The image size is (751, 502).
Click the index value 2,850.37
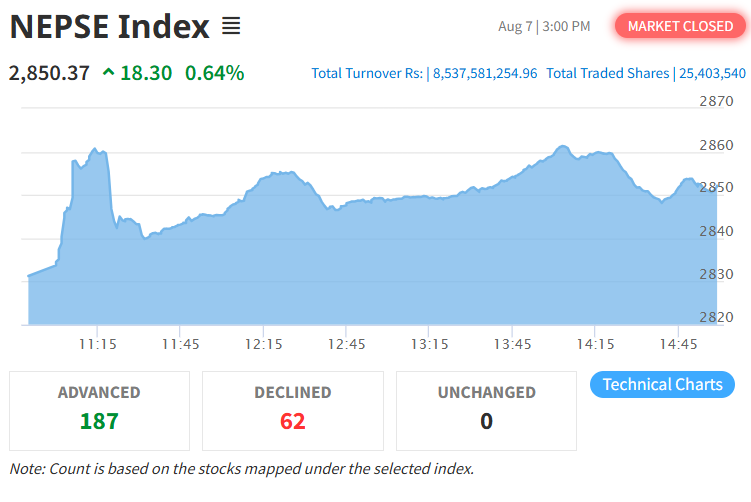click(x=49, y=73)
